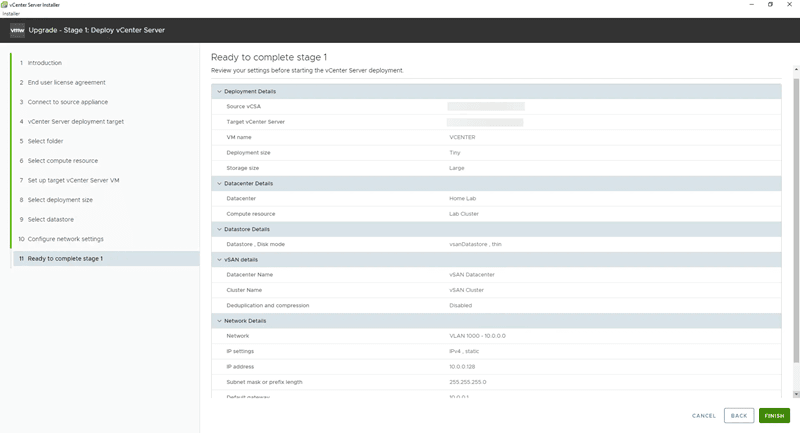Click the value vSAN Cluster
Screen dimensions: 800x433
tap(466, 290)
